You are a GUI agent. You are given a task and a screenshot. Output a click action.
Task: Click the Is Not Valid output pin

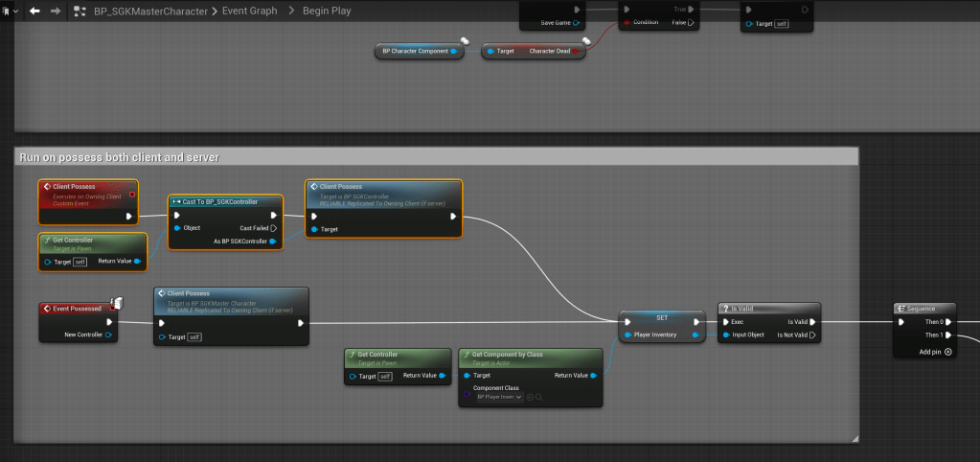click(x=812, y=335)
